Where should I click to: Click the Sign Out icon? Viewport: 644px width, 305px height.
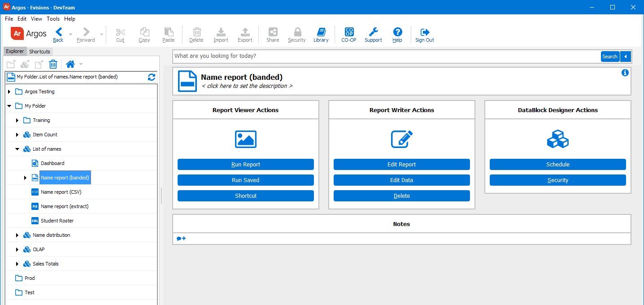coord(425,32)
